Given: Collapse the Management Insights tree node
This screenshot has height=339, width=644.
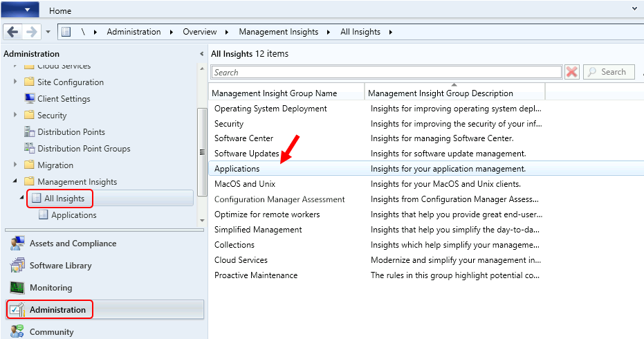Looking at the screenshot, I should (x=15, y=181).
